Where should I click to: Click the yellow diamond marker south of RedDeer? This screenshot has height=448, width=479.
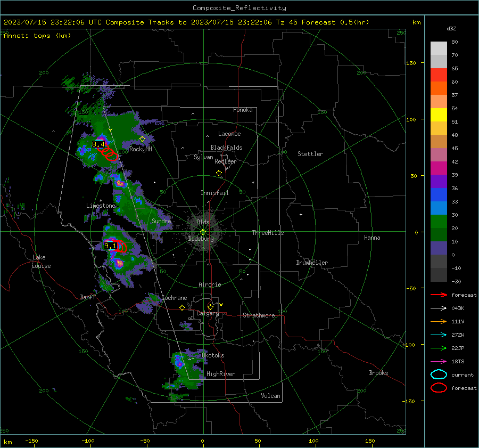coord(219,173)
